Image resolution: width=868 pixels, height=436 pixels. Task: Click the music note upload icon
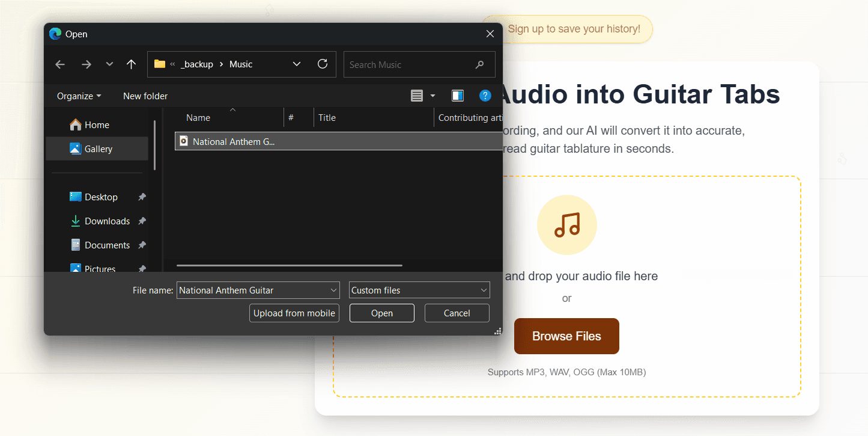[x=566, y=224]
